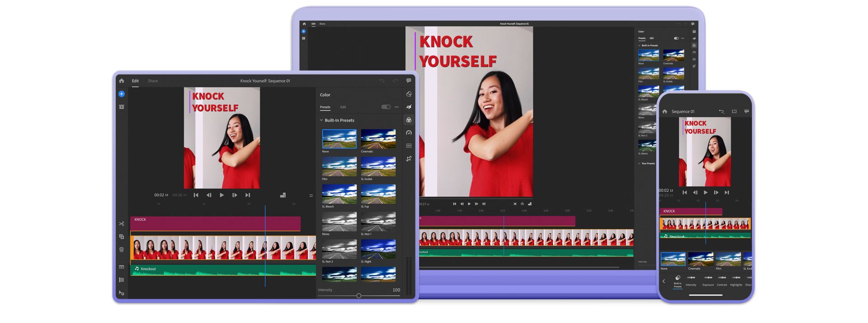Click the home icon on the tablet
Image resolution: width=868 pixels, height=323 pixels.
[121, 81]
